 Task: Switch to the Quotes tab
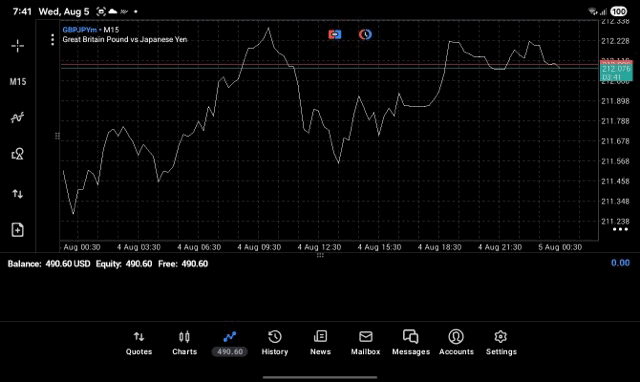click(x=139, y=343)
